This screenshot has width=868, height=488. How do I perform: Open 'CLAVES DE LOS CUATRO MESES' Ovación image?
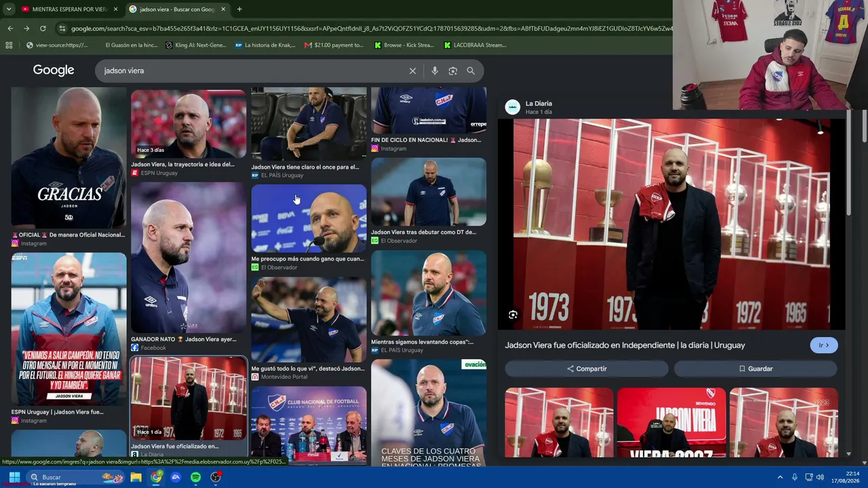429,412
